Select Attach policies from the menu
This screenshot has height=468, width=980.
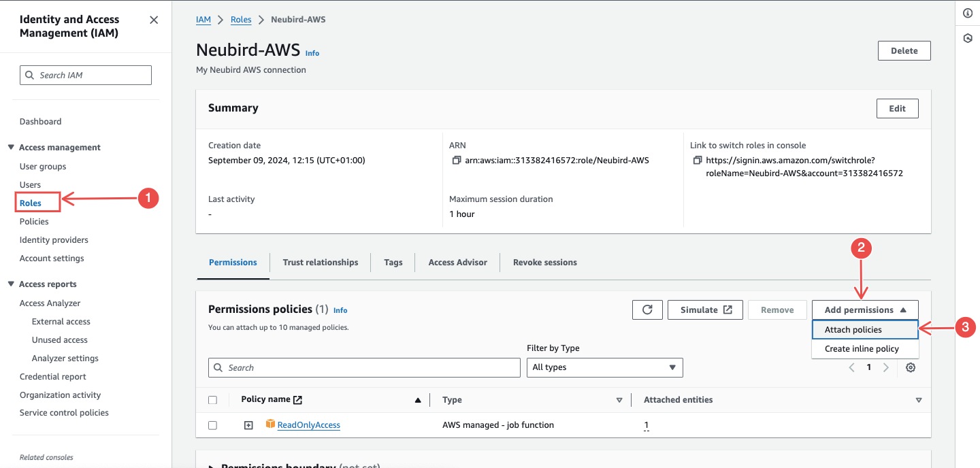coord(853,329)
